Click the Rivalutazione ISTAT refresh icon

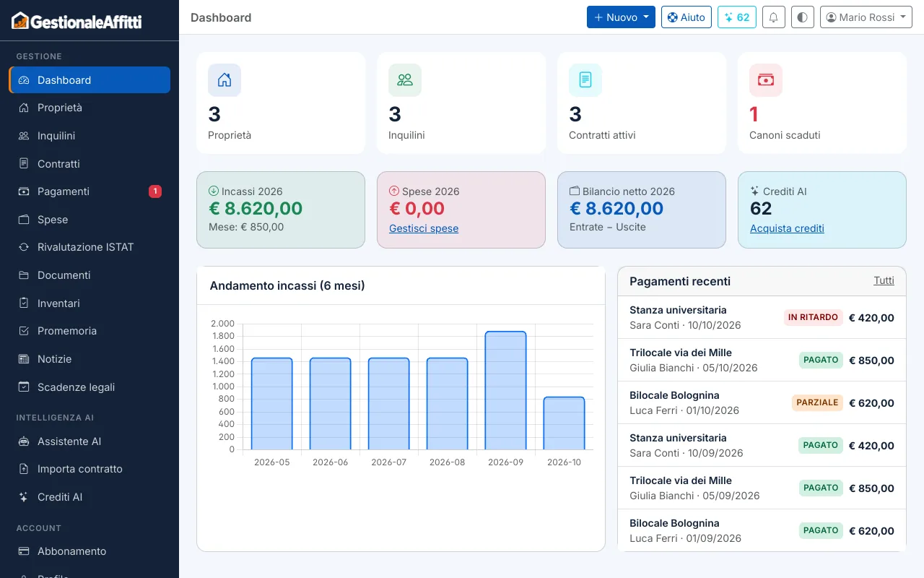(24, 247)
